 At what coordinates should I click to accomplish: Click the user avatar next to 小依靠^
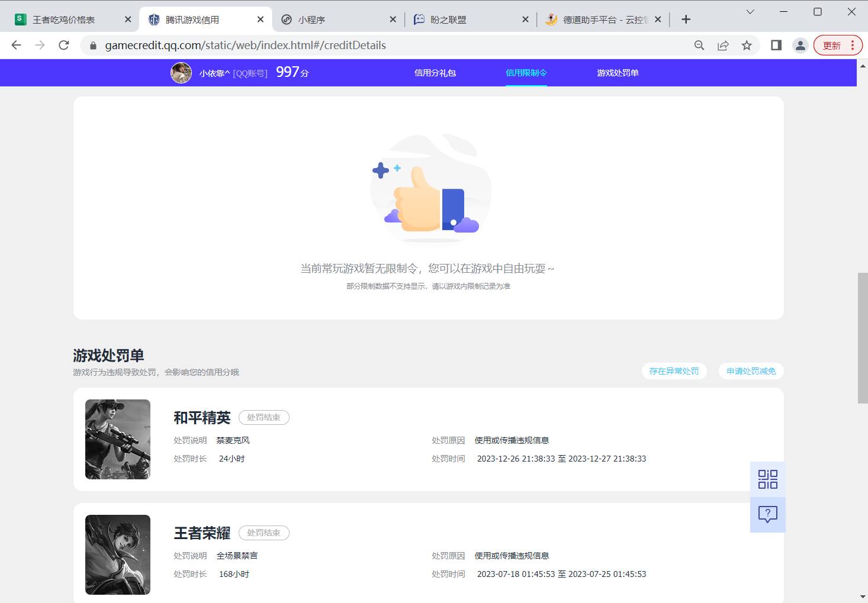(x=181, y=73)
